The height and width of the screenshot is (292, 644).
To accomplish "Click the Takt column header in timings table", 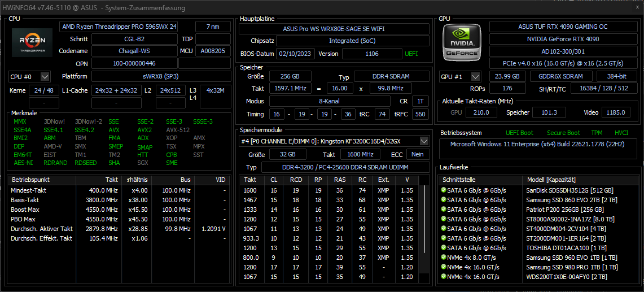I will click(249, 180).
